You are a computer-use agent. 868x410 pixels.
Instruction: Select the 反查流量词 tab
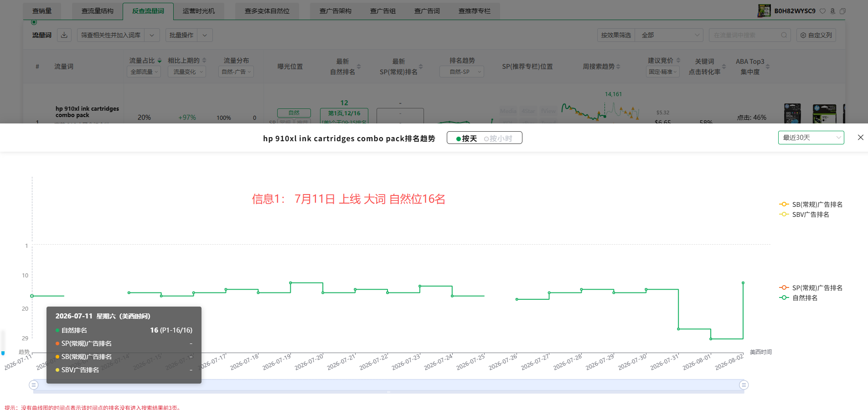pyautogui.click(x=148, y=11)
